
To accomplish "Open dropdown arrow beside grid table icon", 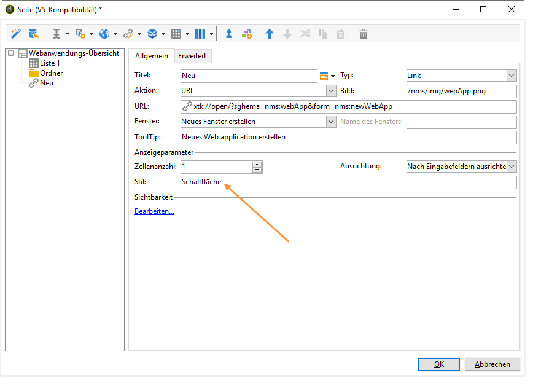I will [x=187, y=34].
